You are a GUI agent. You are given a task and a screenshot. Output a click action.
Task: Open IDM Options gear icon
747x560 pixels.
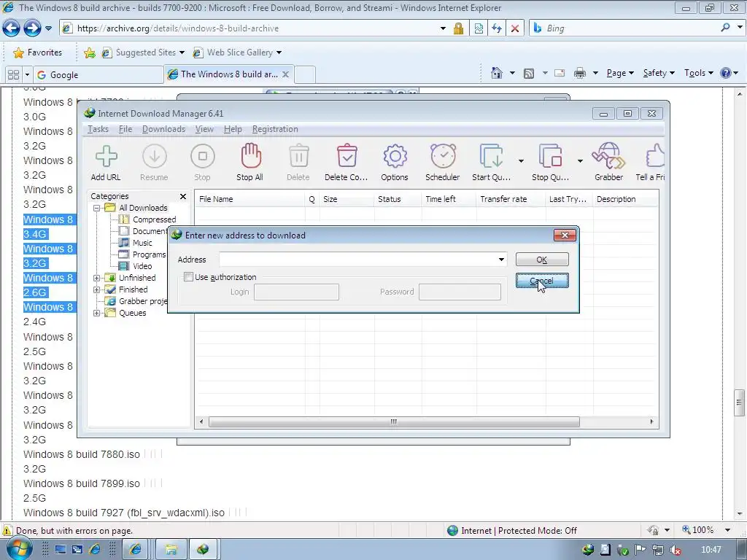tap(395, 156)
